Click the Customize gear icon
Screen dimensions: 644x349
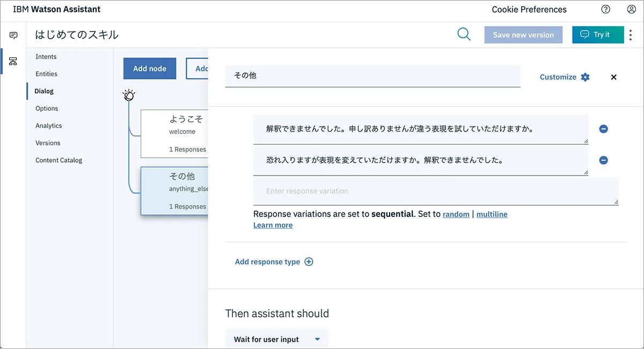coord(586,77)
